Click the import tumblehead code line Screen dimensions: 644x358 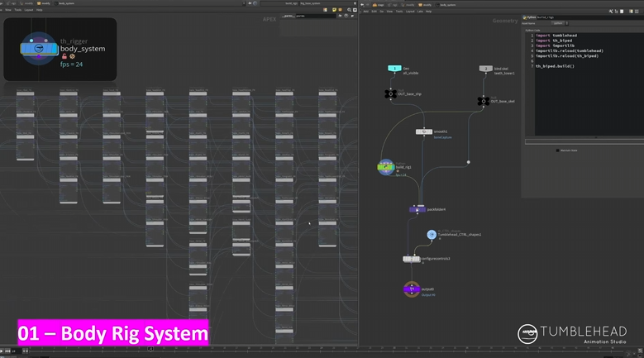(556, 36)
